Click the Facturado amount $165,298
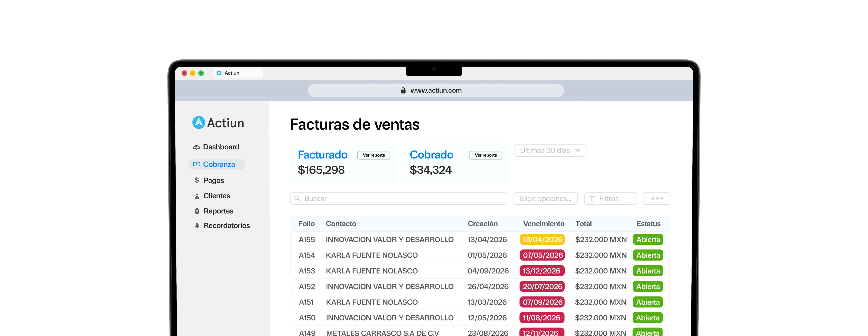Viewport: 868px width, 336px height. 321,170
